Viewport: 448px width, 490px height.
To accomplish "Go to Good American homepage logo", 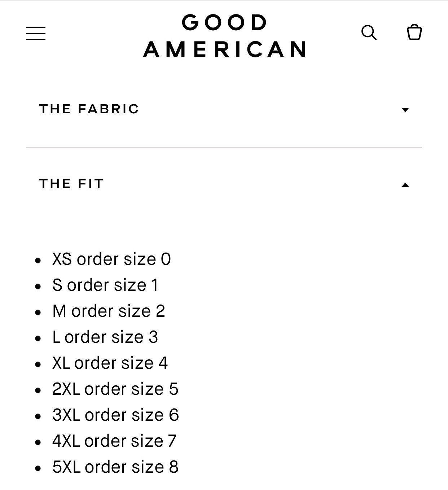I will (x=225, y=36).
